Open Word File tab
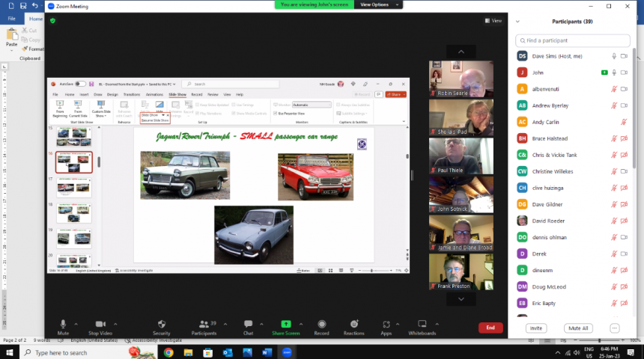The width and height of the screenshot is (644, 359). 11,19
